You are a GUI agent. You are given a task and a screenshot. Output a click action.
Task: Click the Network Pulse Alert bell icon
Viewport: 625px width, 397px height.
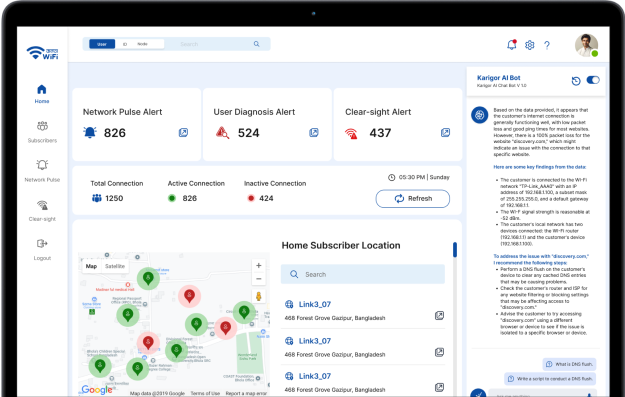[90, 132]
